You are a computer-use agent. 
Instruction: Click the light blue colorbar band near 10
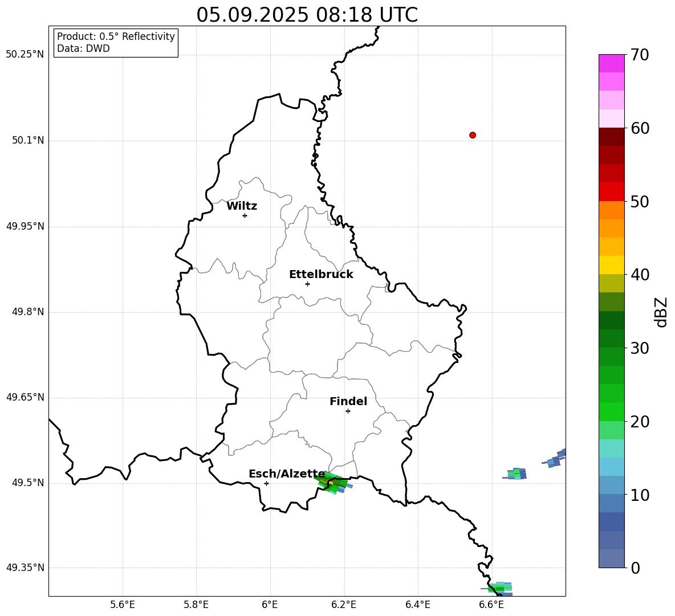click(x=611, y=486)
